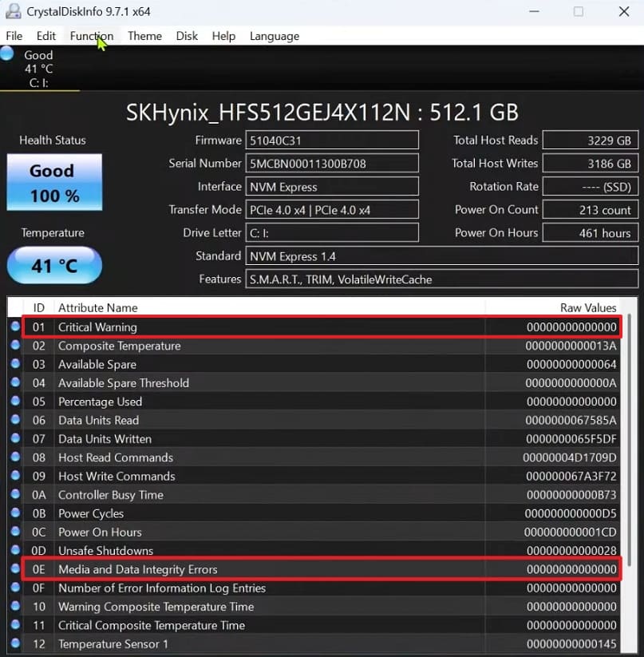
Task: Click the status dot for Composite Temperature
Action: click(x=15, y=344)
